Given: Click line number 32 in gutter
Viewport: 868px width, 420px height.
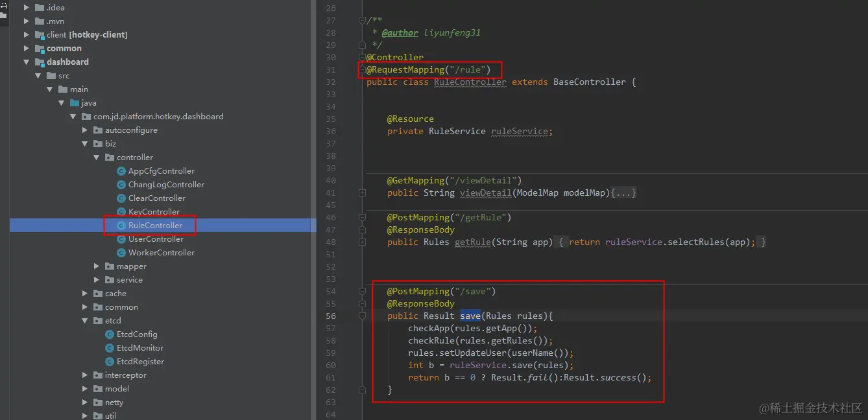Looking at the screenshot, I should [x=331, y=82].
